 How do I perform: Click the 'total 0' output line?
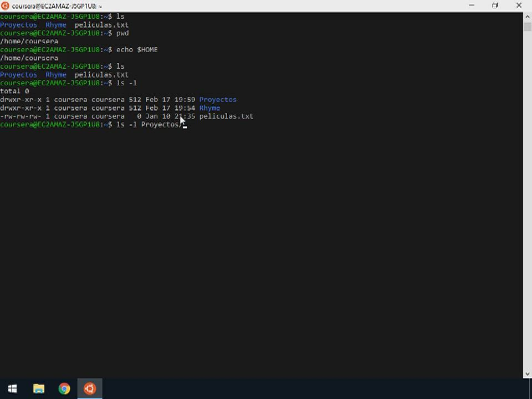click(x=14, y=91)
